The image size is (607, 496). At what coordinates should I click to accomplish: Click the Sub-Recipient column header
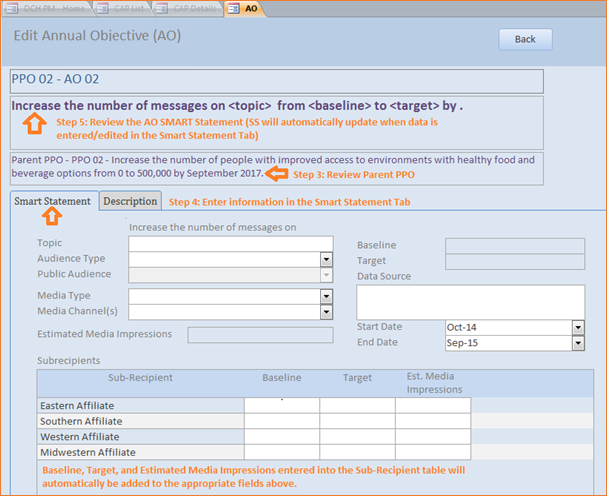(140, 378)
